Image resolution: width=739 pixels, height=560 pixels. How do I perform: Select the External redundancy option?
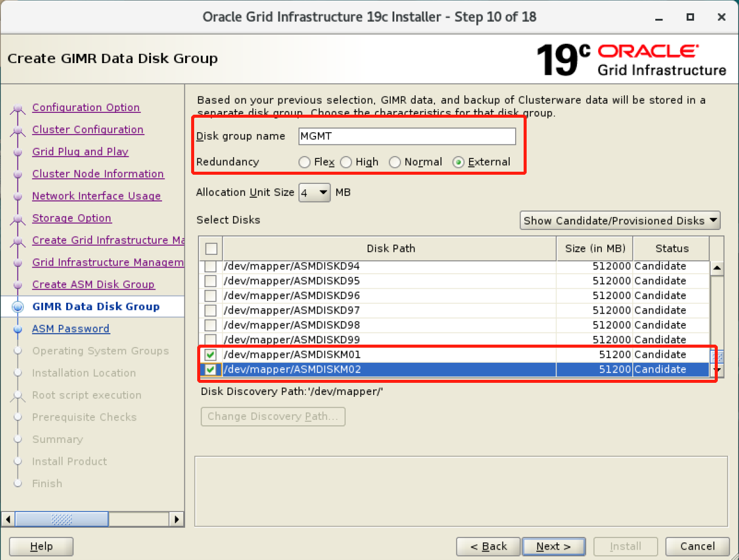click(x=458, y=162)
